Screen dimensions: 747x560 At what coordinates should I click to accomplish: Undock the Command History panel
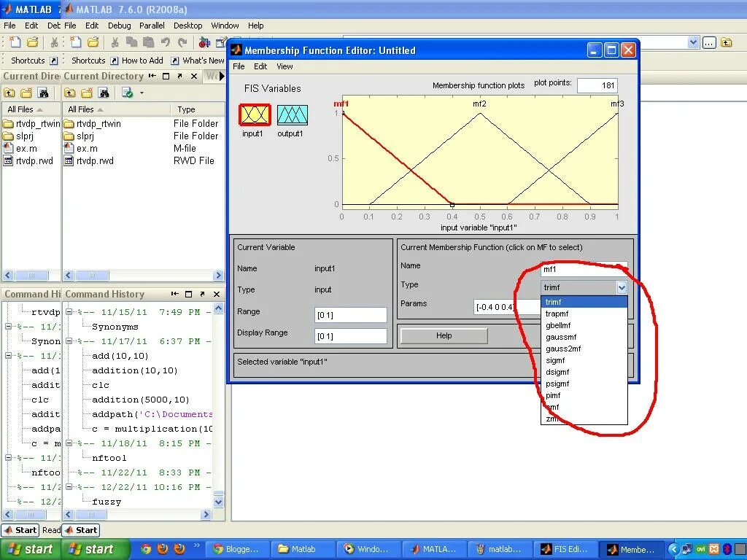pyautogui.click(x=202, y=295)
